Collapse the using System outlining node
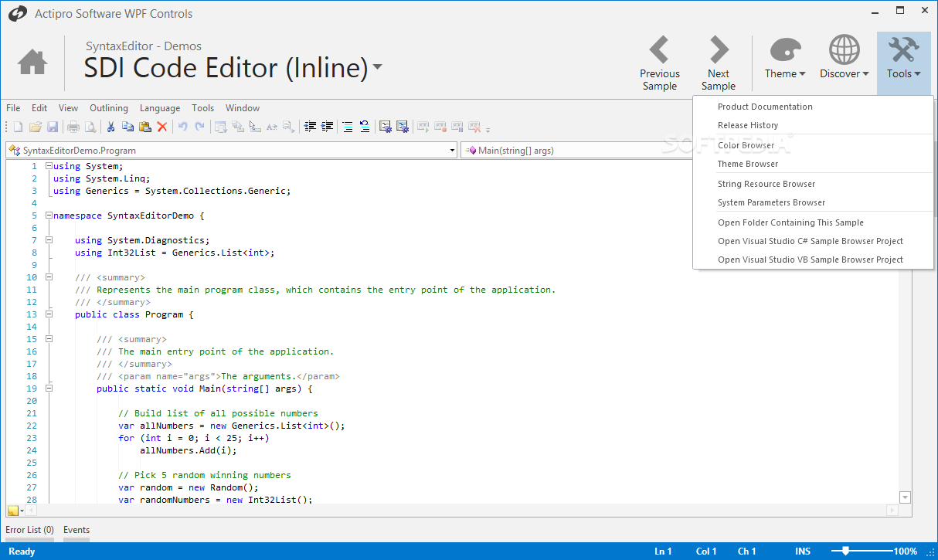Image resolution: width=938 pixels, height=560 pixels. coord(49,166)
